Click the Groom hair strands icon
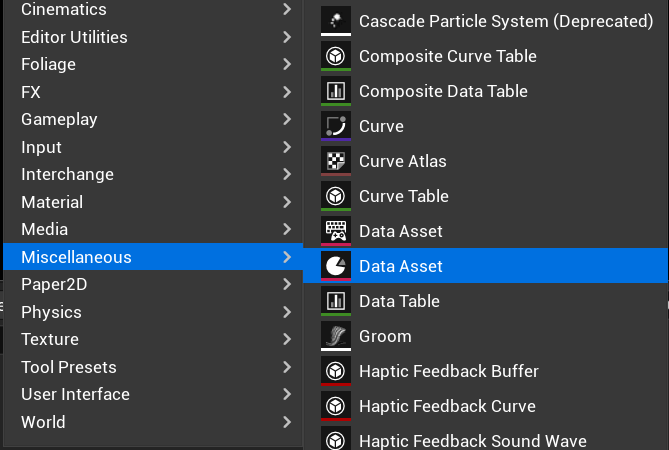669x450 pixels. point(336,336)
